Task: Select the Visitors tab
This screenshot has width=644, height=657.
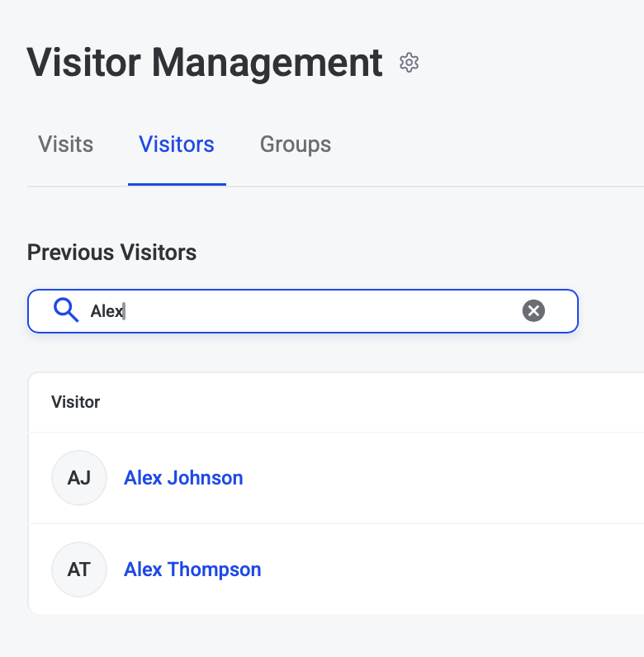Action: (177, 144)
